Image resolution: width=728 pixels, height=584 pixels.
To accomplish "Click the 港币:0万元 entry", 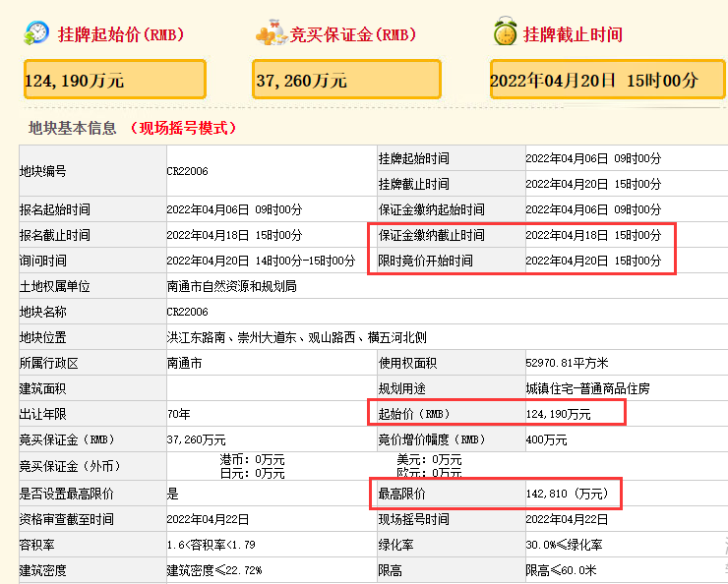I will pyautogui.click(x=252, y=460).
